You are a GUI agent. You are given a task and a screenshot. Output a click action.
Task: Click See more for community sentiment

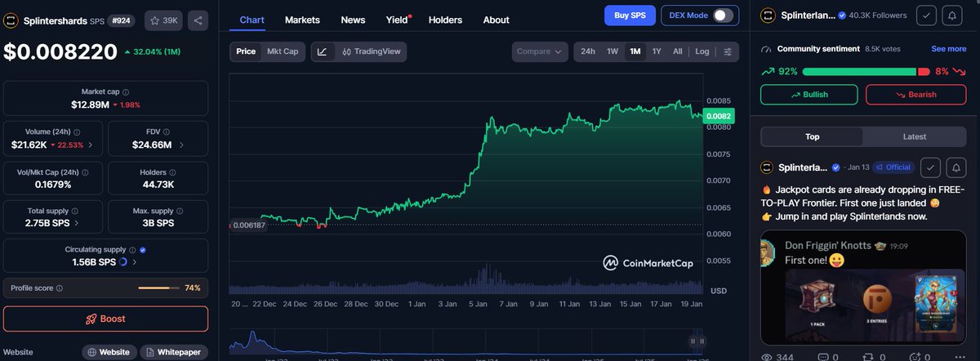[x=949, y=49]
